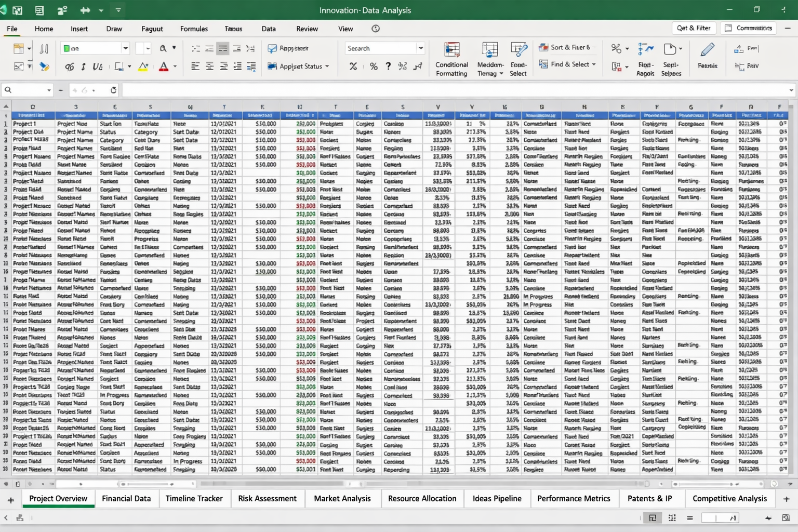Toggle align text left
This screenshot has height=532, width=798.
(195, 66)
